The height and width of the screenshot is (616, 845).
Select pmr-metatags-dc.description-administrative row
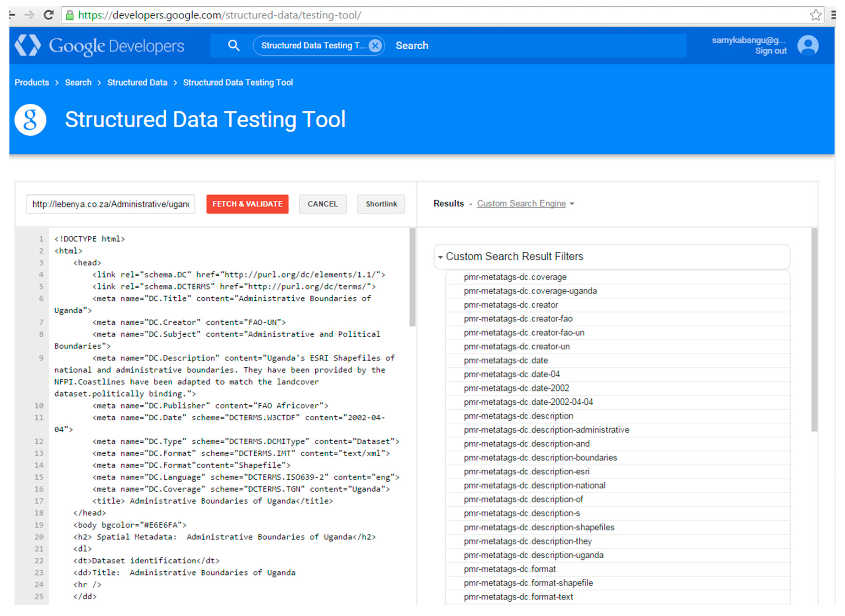(x=617, y=430)
